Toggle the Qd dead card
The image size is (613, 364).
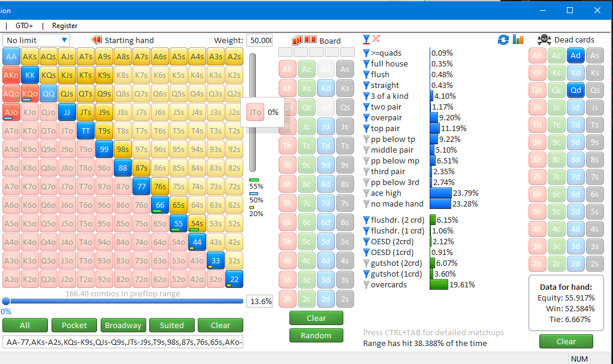pyautogui.click(x=575, y=90)
